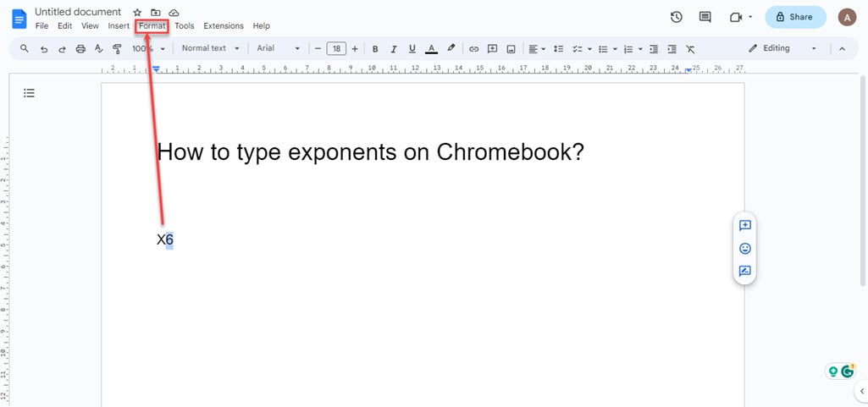Open the Edit menu
Viewport: 868px width, 407px height.
pos(64,26)
